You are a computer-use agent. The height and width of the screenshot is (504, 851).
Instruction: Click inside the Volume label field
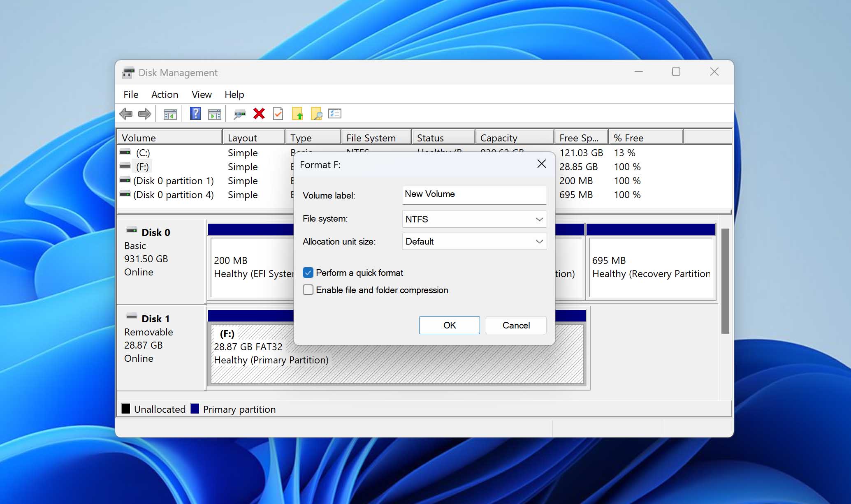[x=474, y=194]
